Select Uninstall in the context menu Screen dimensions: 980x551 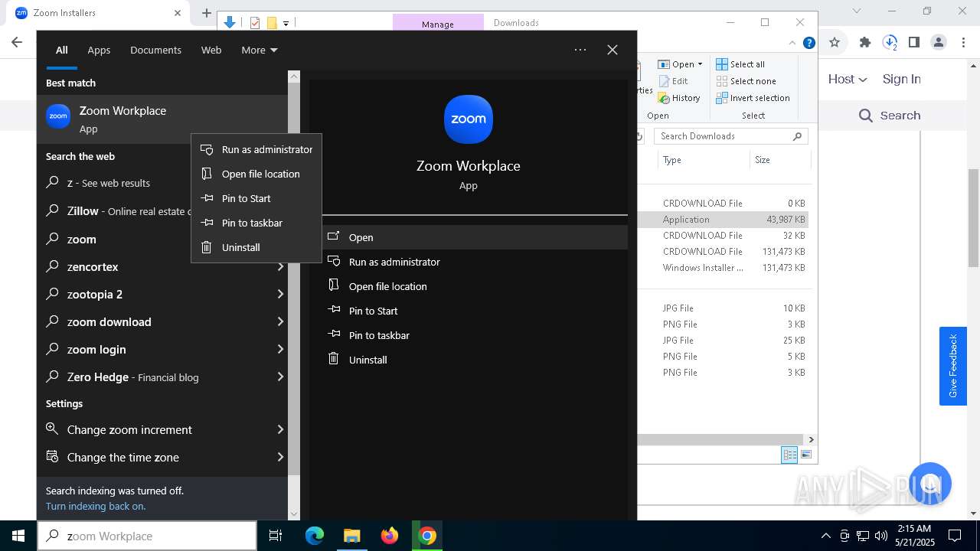(x=256, y=247)
